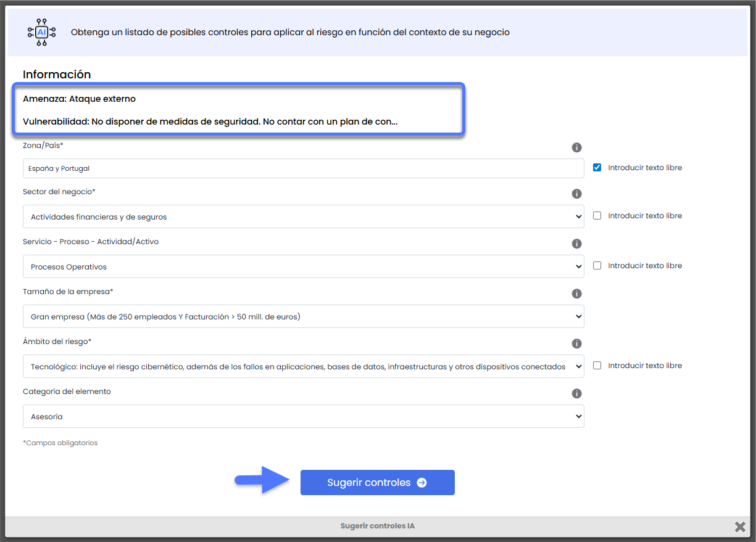Image resolution: width=756 pixels, height=542 pixels.
Task: Enable free text for Ámbito del riesgo
Action: 597,366
